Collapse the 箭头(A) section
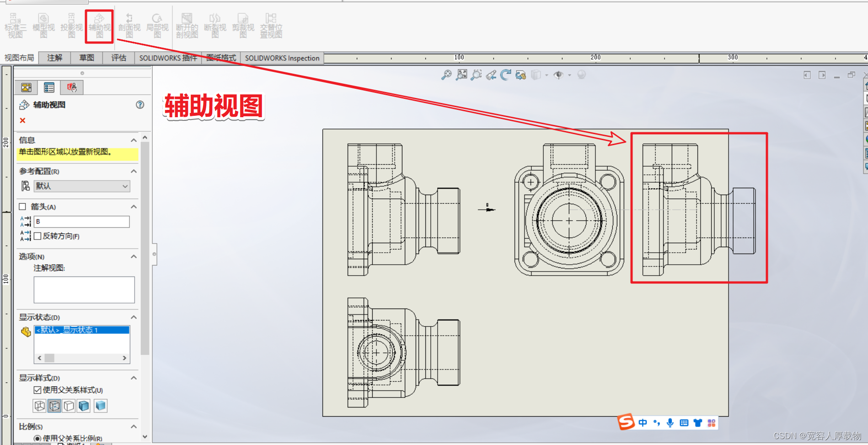The height and width of the screenshot is (445, 868). coord(134,207)
